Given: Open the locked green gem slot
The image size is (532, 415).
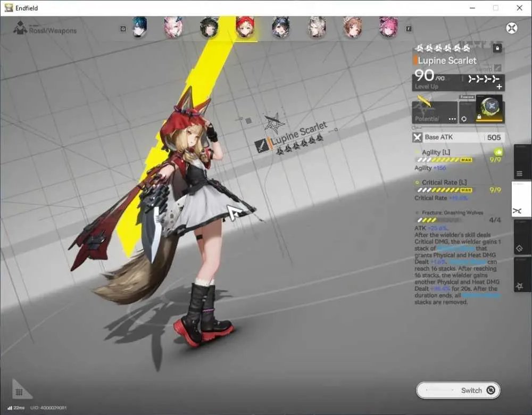Looking at the screenshot, I should pos(490,109).
